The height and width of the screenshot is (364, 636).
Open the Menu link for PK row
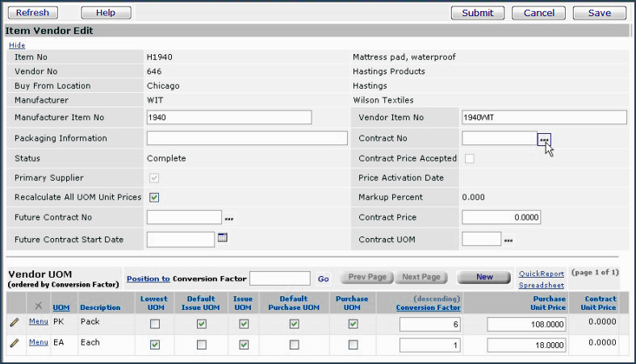39,322
